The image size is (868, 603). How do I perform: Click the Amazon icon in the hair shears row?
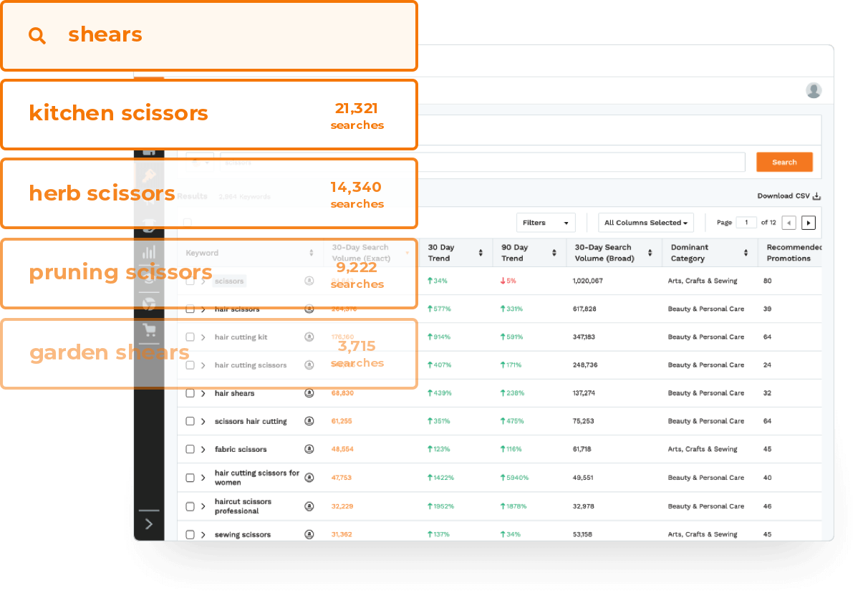(309, 393)
